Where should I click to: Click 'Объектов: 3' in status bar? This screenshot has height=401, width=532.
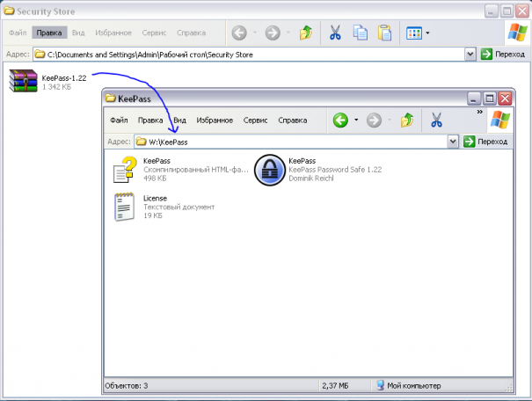click(127, 386)
